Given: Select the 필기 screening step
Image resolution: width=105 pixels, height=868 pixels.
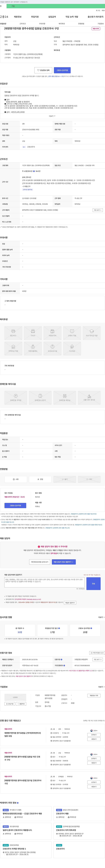Looking at the screenshot, I should click(x=65, y=479).
